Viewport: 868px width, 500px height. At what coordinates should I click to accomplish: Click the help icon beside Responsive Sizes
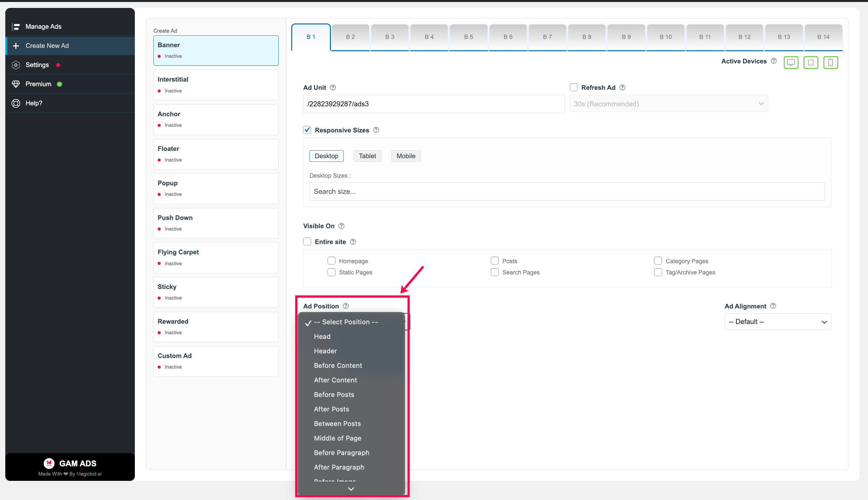pos(376,130)
